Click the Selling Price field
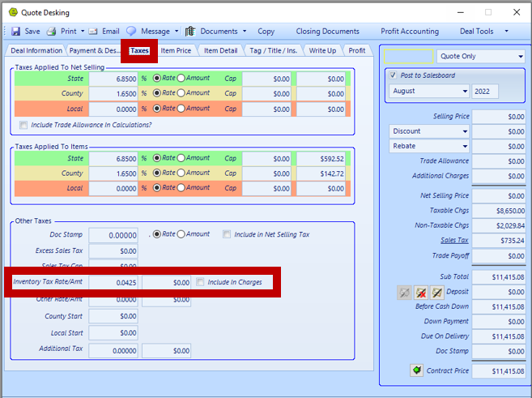The width and height of the screenshot is (532, 398). (x=499, y=117)
